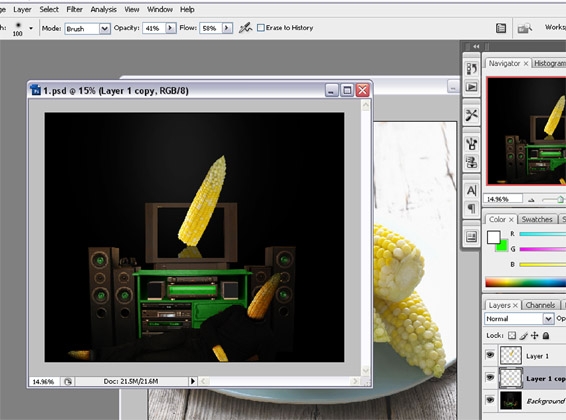Toggle Lock image pixels brush icon
This screenshot has width=566, height=420.
(x=523, y=336)
